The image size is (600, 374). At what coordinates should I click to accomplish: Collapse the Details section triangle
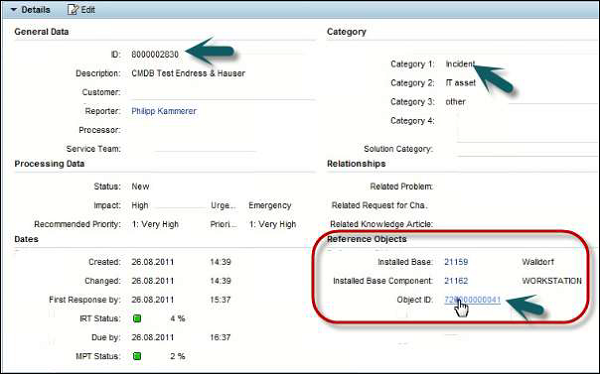(14, 10)
